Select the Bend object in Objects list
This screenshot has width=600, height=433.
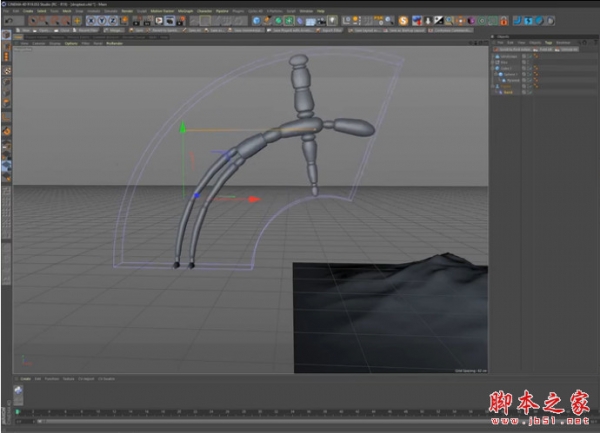click(x=507, y=92)
